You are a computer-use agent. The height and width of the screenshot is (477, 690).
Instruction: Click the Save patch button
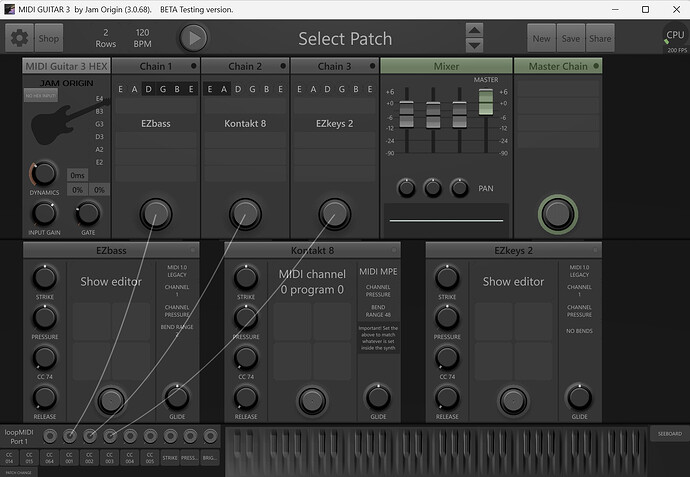(x=571, y=39)
